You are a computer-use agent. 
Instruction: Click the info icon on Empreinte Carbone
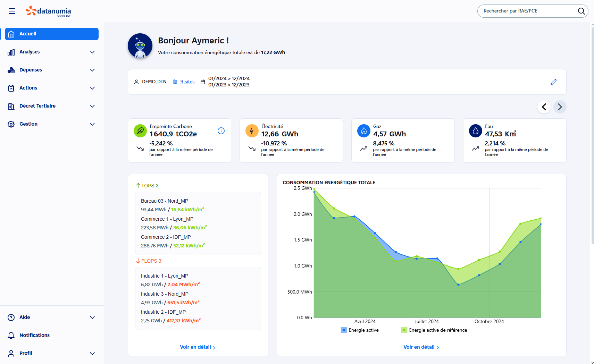pyautogui.click(x=221, y=131)
